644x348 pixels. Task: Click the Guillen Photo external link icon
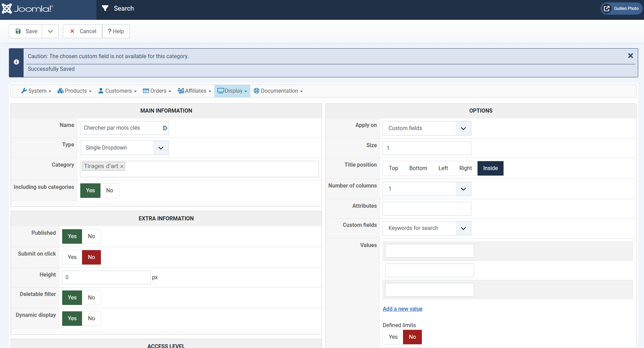tap(607, 9)
